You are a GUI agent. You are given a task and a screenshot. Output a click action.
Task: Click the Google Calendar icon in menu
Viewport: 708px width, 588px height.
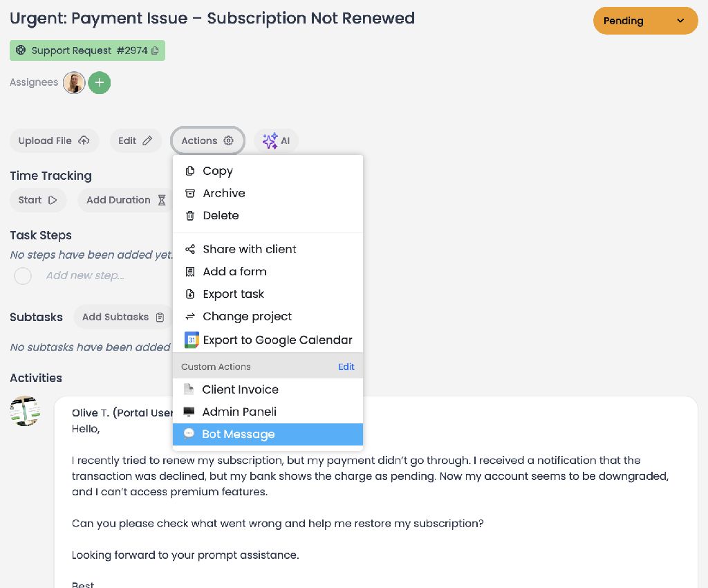coord(192,340)
